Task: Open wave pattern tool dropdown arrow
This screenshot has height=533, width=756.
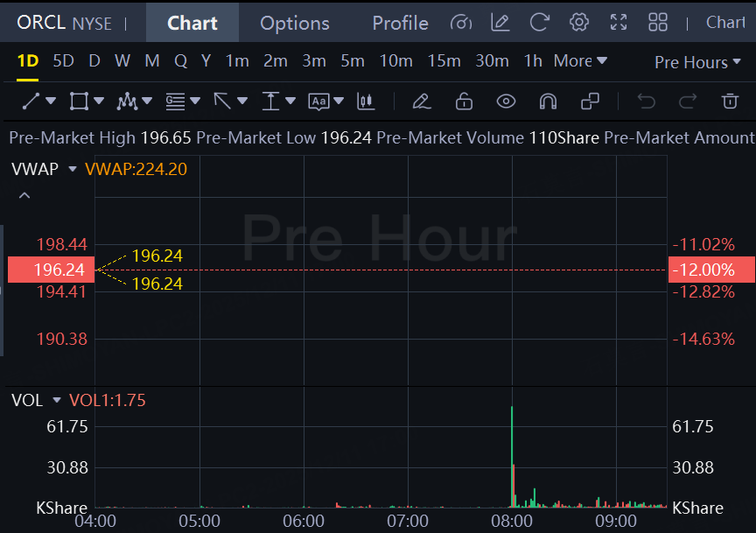Action: click(147, 101)
